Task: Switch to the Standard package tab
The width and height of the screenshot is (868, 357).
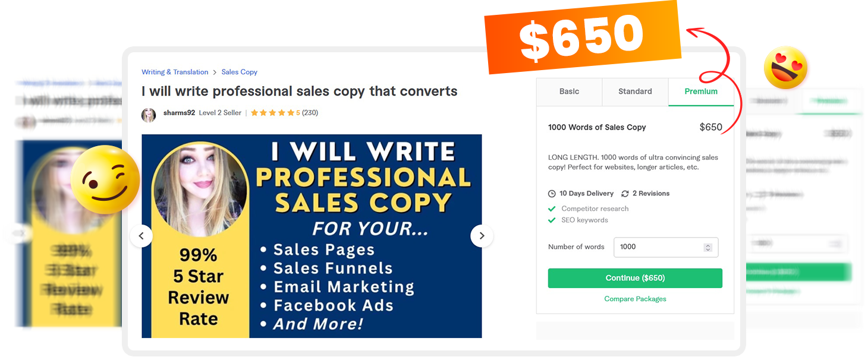Action: coord(635,91)
